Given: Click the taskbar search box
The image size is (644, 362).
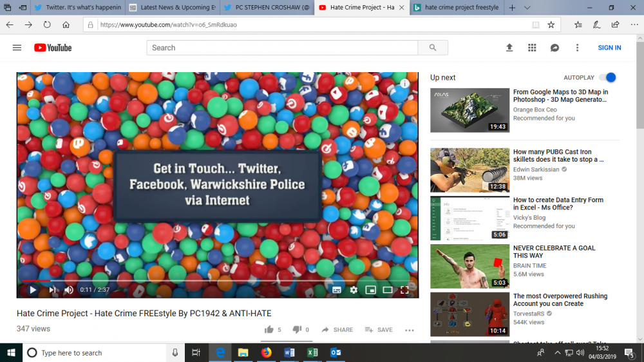Looking at the screenshot, I should pyautogui.click(x=95, y=352).
